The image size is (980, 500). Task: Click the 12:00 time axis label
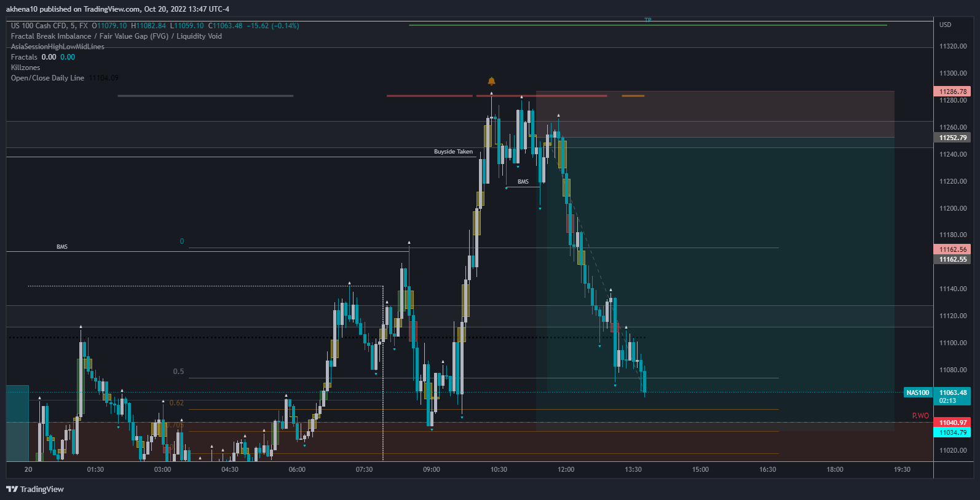point(566,469)
